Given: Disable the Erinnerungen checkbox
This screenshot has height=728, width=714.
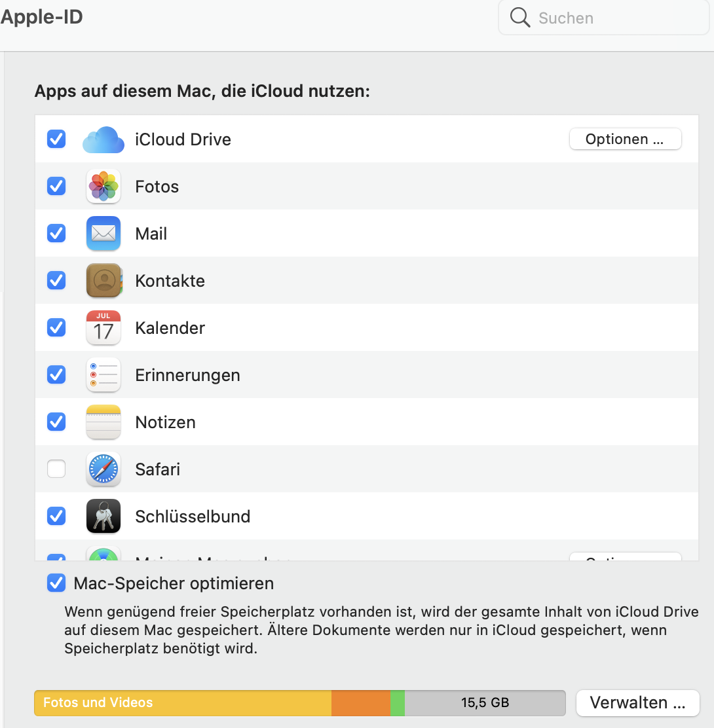Looking at the screenshot, I should pyautogui.click(x=56, y=374).
